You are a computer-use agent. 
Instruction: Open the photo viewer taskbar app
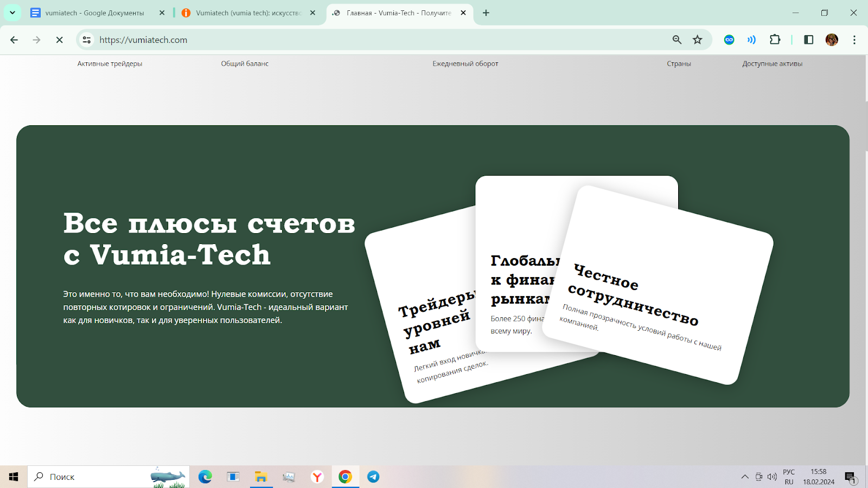(x=289, y=477)
